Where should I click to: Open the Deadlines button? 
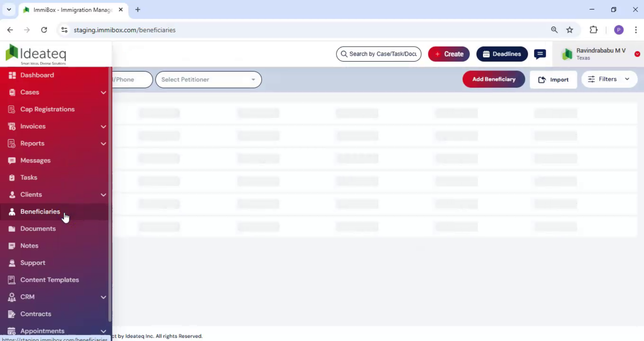coord(502,54)
